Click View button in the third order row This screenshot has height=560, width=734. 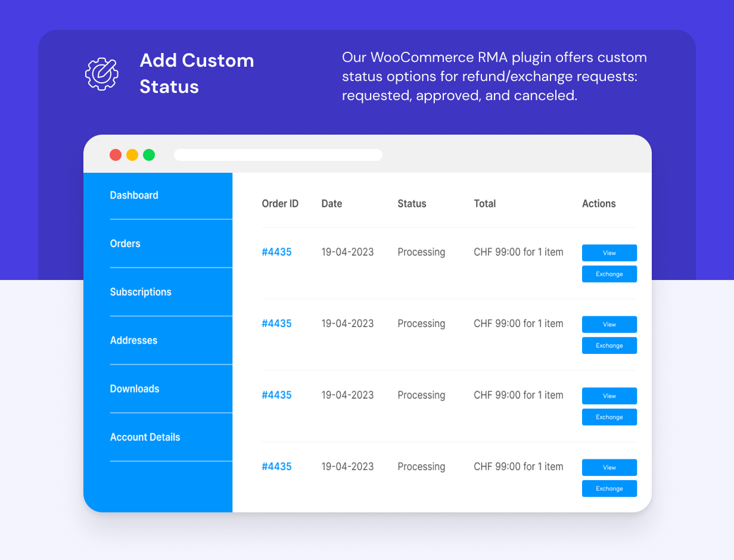[609, 396]
